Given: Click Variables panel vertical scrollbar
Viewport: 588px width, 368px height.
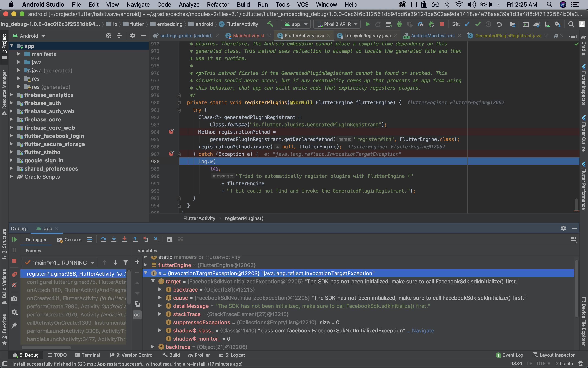Looking at the screenshot, I should 576,288.
